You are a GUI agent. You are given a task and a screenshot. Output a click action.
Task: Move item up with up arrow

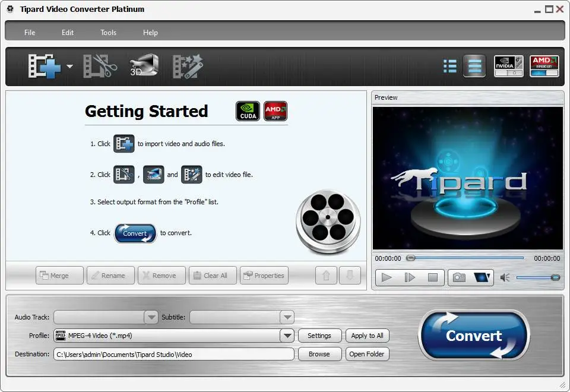[326, 275]
